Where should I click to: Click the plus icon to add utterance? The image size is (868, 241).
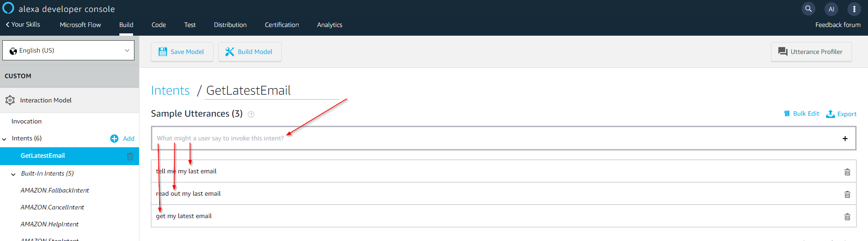(x=845, y=139)
